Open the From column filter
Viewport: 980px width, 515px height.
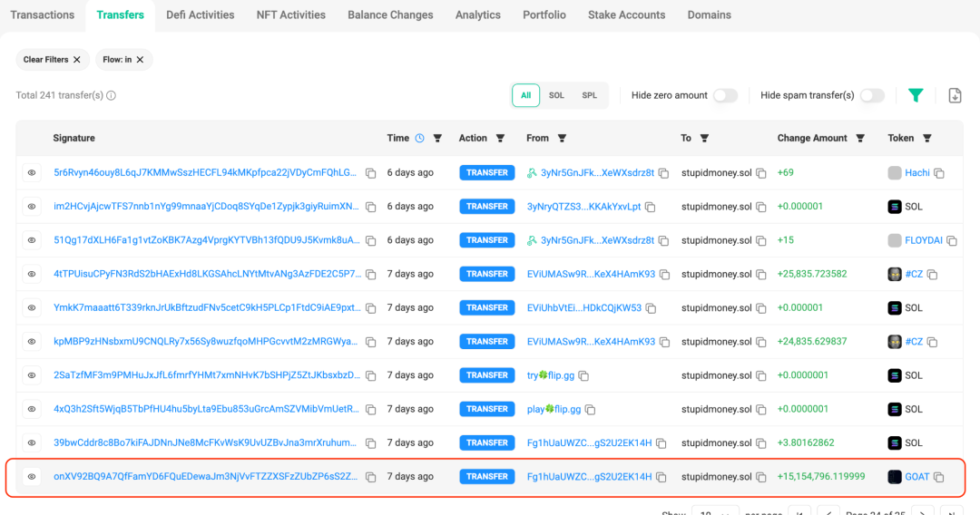coord(562,139)
